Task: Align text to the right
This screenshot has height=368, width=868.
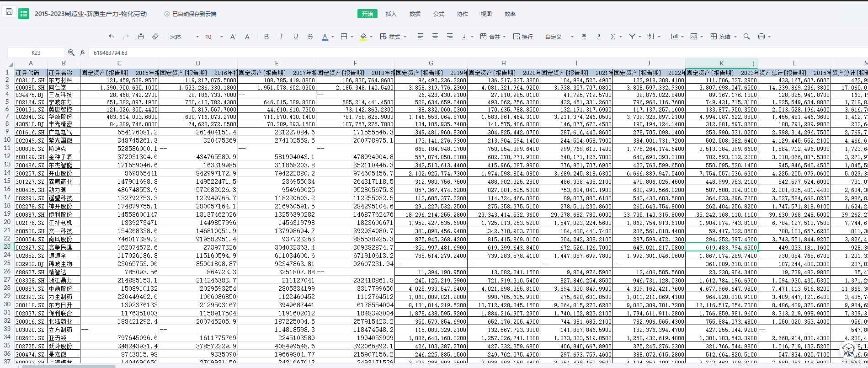Action: tap(450, 37)
